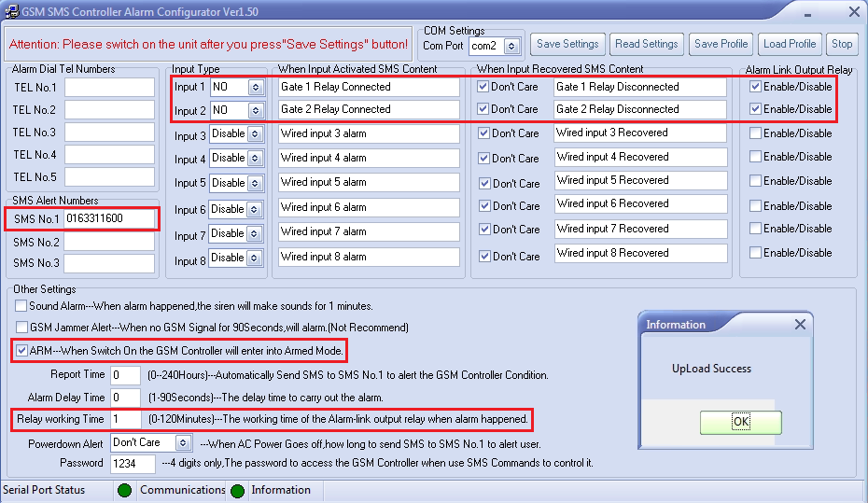This screenshot has height=503, width=868.
Task: Open the Com Port dropdown
Action: [x=511, y=46]
